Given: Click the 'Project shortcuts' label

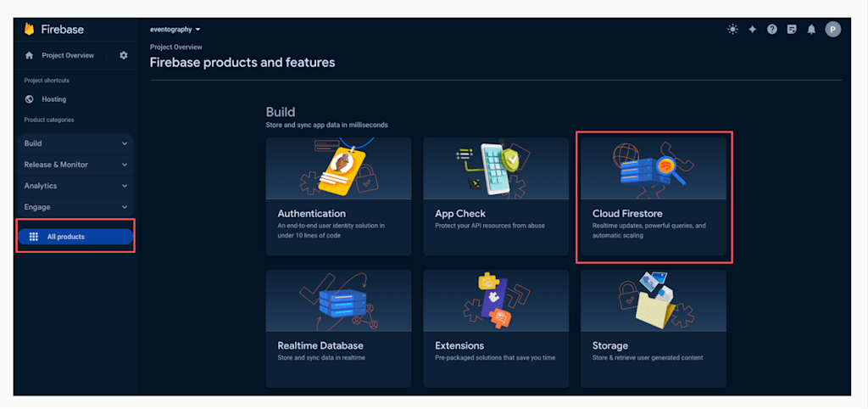Looking at the screenshot, I should click(x=47, y=81).
